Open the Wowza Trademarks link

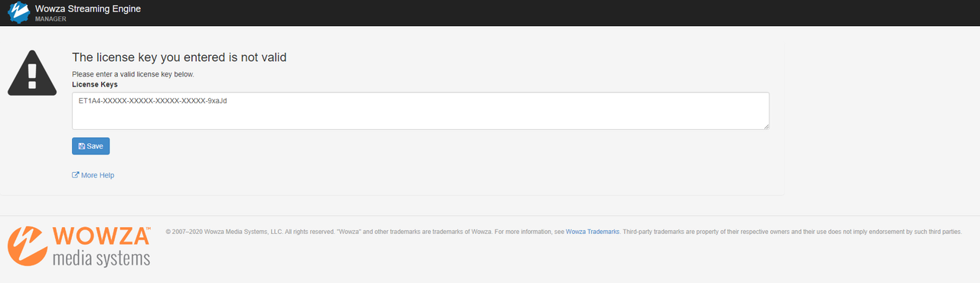coord(593,231)
